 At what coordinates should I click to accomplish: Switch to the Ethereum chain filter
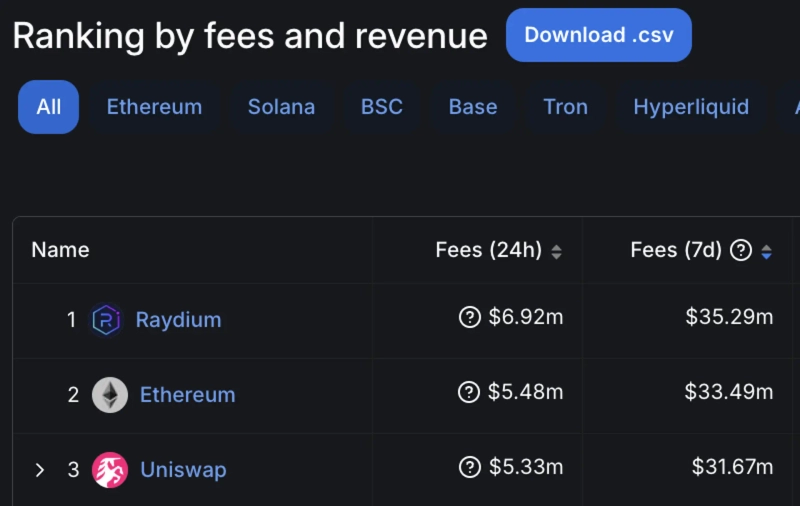(154, 107)
